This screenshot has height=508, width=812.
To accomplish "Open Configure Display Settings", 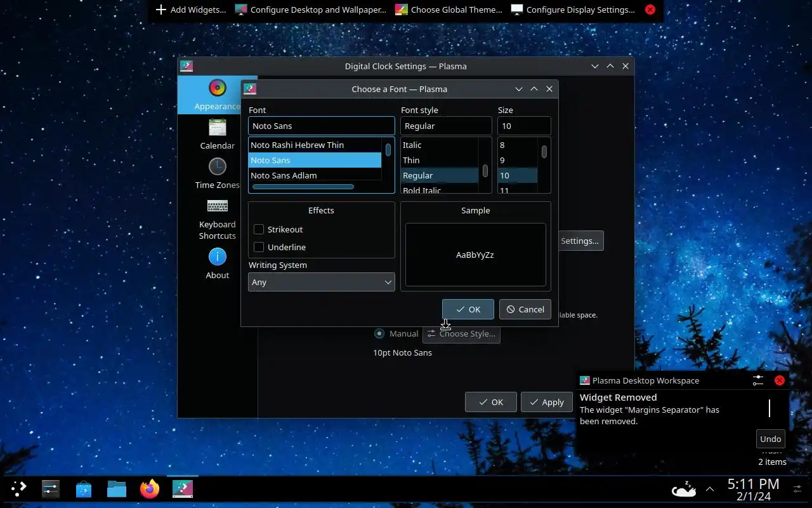I will coord(573,10).
